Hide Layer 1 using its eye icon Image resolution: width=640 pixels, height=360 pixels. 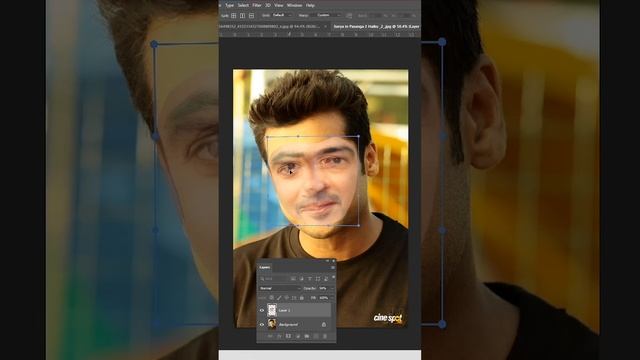[x=262, y=310]
